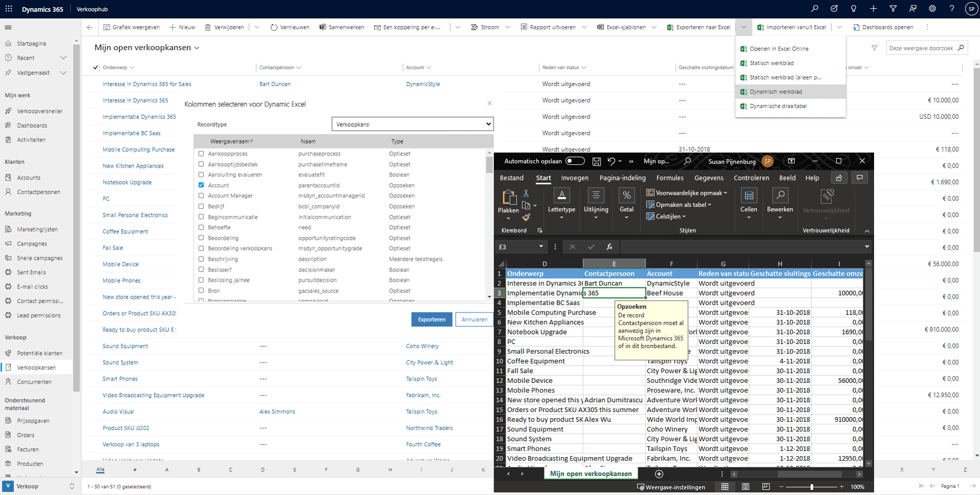The width and height of the screenshot is (980, 495).
Task: Click the blue Exporteren button
Action: tap(432, 319)
